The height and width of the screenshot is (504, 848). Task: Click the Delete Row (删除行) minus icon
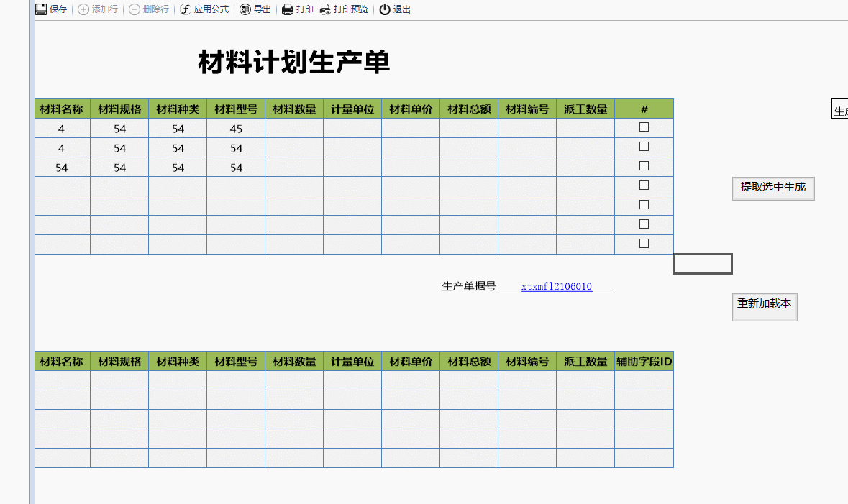pyautogui.click(x=135, y=9)
